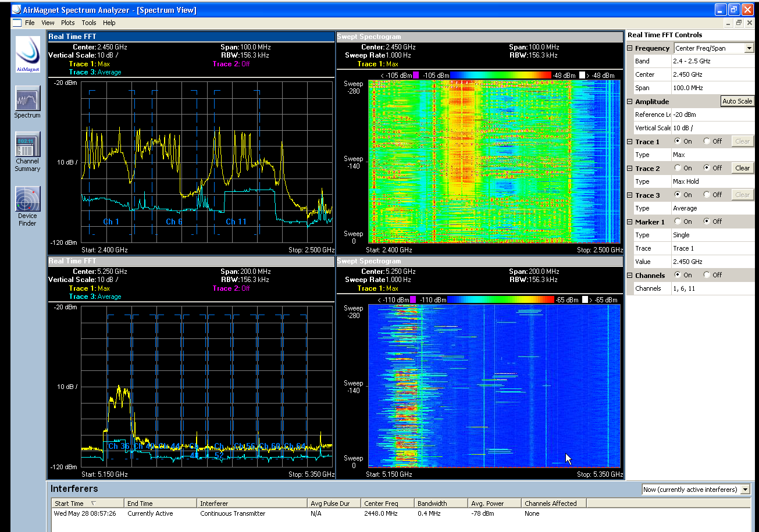
Task: Click the Band value 2.4 - 2.5 GHz
Action: (x=713, y=61)
